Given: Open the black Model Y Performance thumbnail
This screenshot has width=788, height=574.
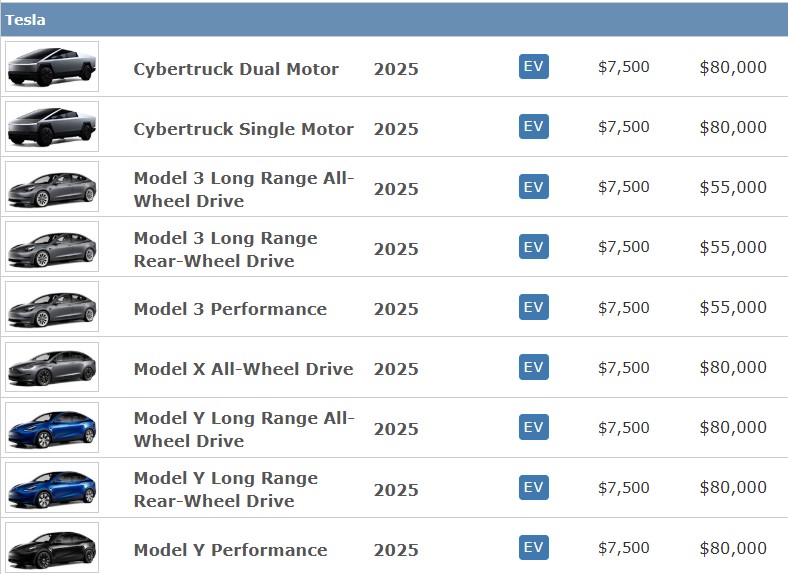Looking at the screenshot, I should point(52,547).
